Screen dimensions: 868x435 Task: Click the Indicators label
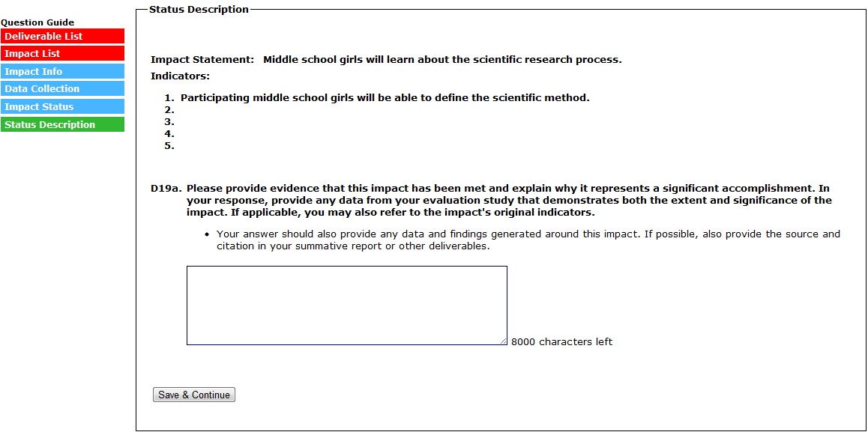[180, 76]
